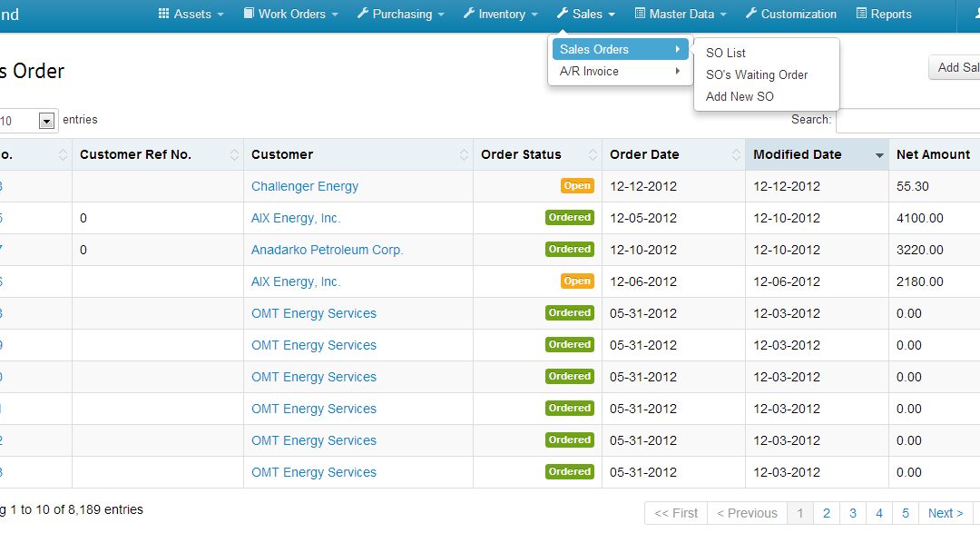
Task: Toggle Modified Date descending sort arrow
Action: [878, 155]
